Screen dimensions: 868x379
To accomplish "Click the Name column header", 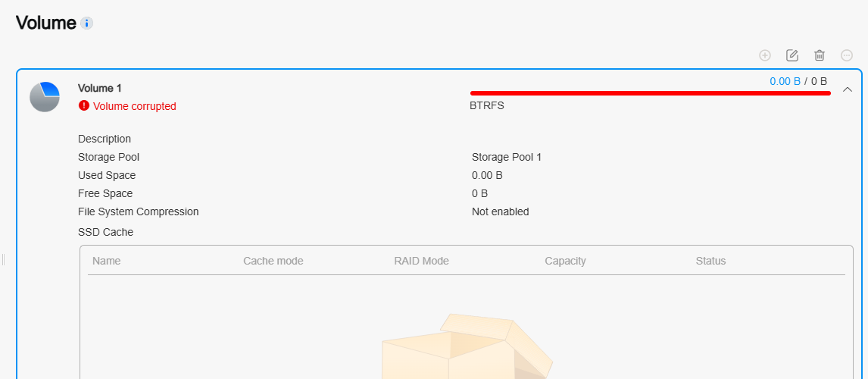I will coord(106,261).
